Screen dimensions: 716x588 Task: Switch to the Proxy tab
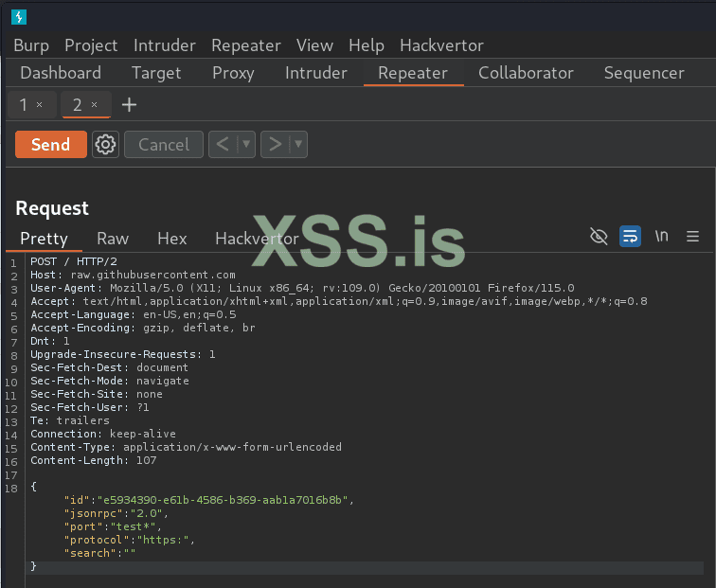pyautogui.click(x=233, y=73)
